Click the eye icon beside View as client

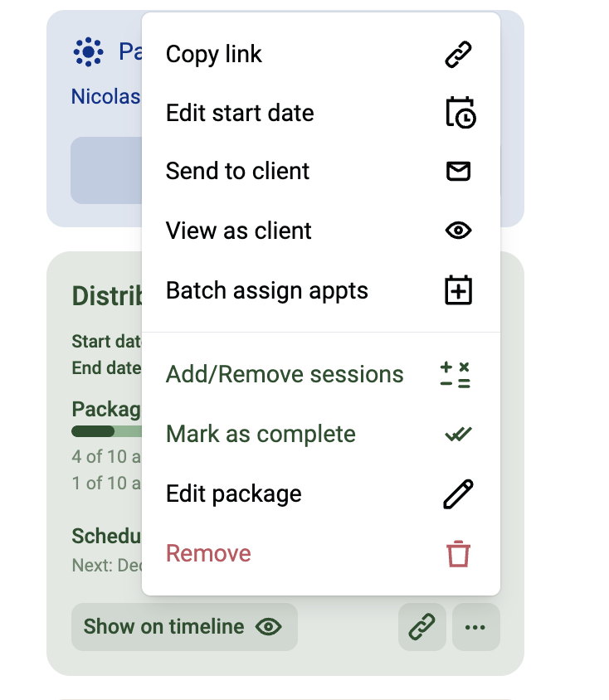(x=458, y=231)
